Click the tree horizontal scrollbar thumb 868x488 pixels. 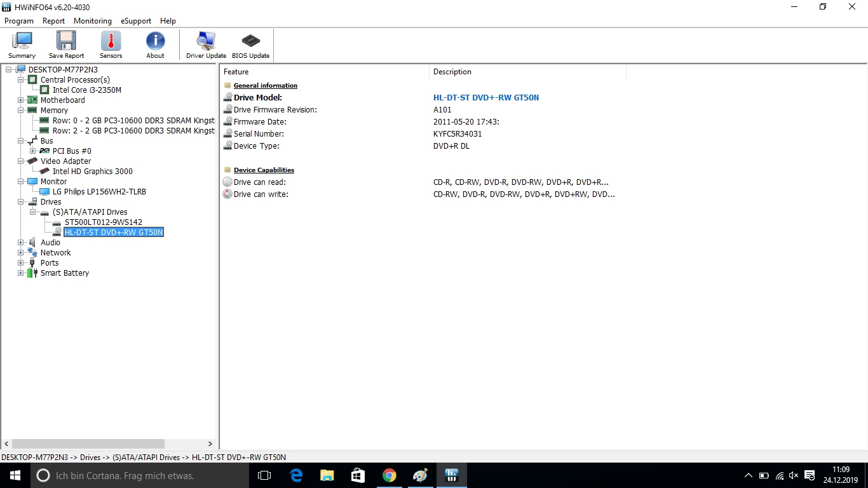[88, 444]
